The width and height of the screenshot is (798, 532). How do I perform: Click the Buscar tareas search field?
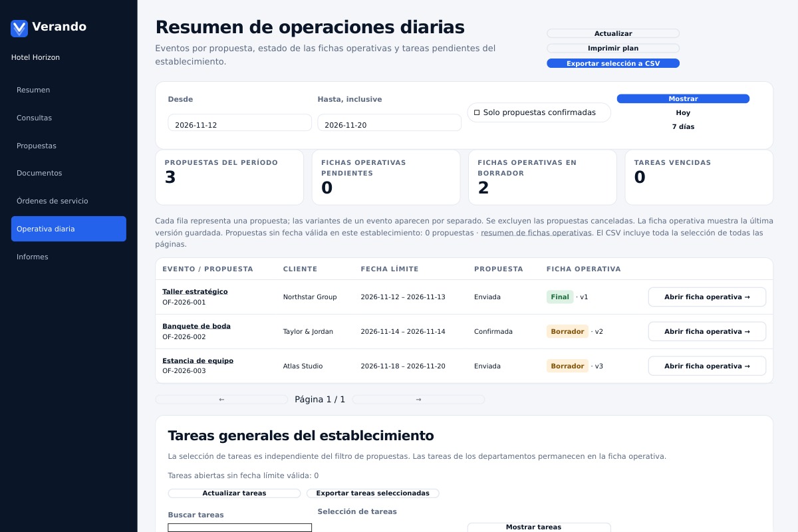coord(239,527)
